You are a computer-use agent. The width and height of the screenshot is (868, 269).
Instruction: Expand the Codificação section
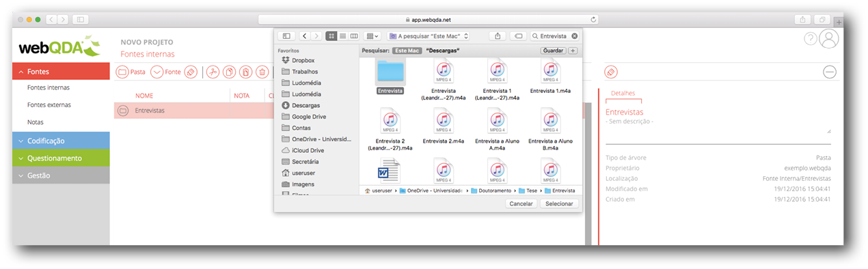(61, 141)
